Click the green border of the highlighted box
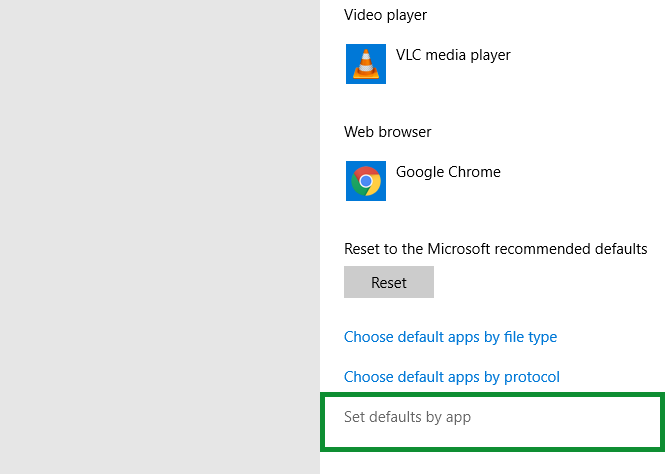Image resolution: width=666 pixels, height=474 pixels. coord(493,395)
